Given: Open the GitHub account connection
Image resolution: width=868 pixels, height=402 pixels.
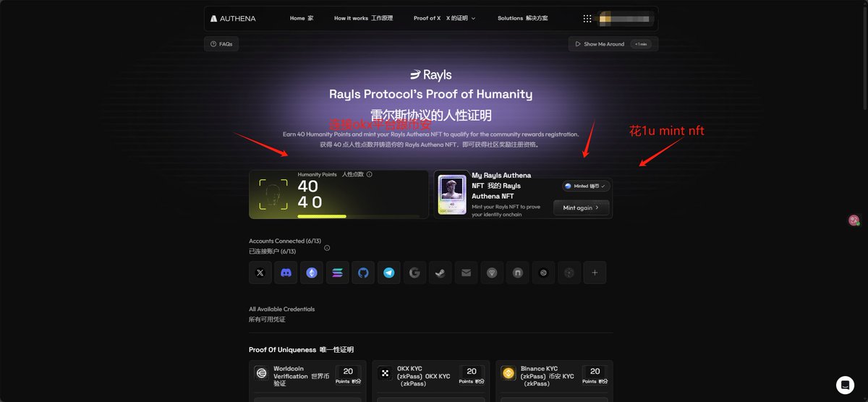Looking at the screenshot, I should (363, 273).
